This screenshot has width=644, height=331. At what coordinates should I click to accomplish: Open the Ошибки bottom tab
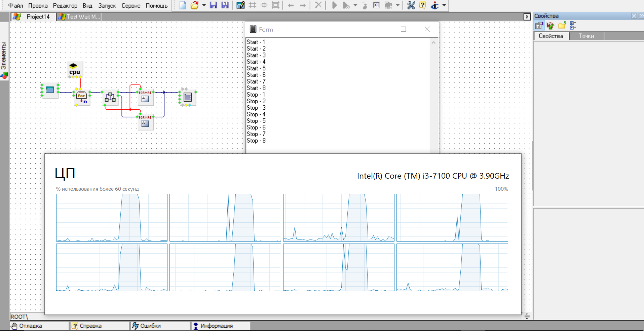click(x=160, y=326)
